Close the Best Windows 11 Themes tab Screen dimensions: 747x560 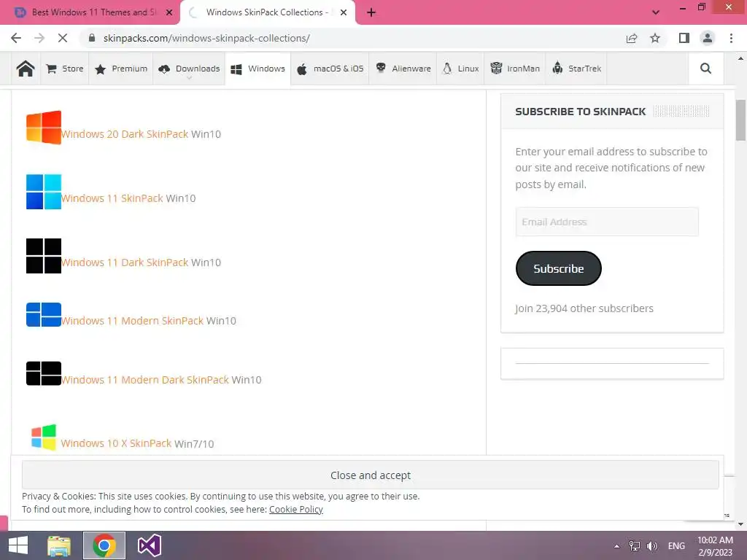tap(169, 12)
